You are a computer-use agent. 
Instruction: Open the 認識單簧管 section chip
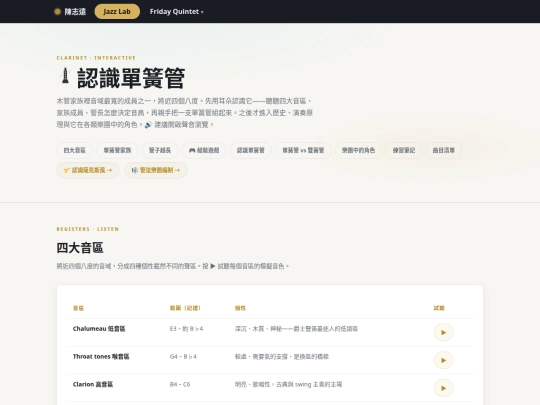(251, 150)
